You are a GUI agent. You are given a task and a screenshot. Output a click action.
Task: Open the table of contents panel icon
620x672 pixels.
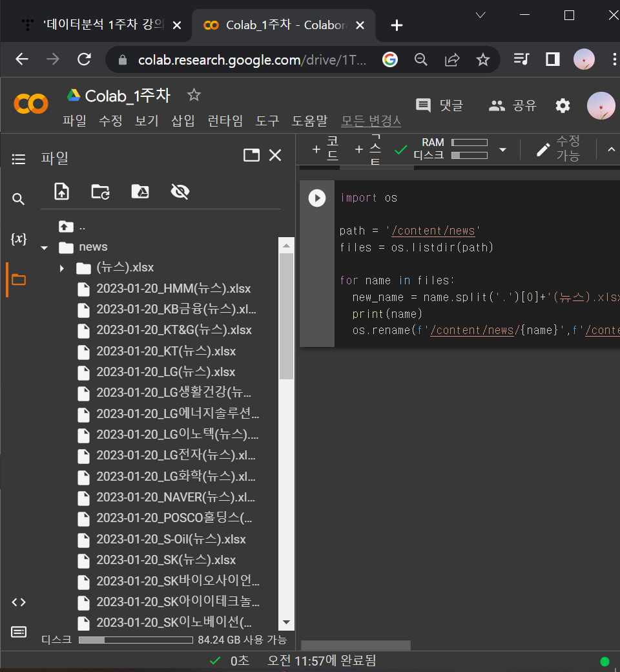point(19,159)
